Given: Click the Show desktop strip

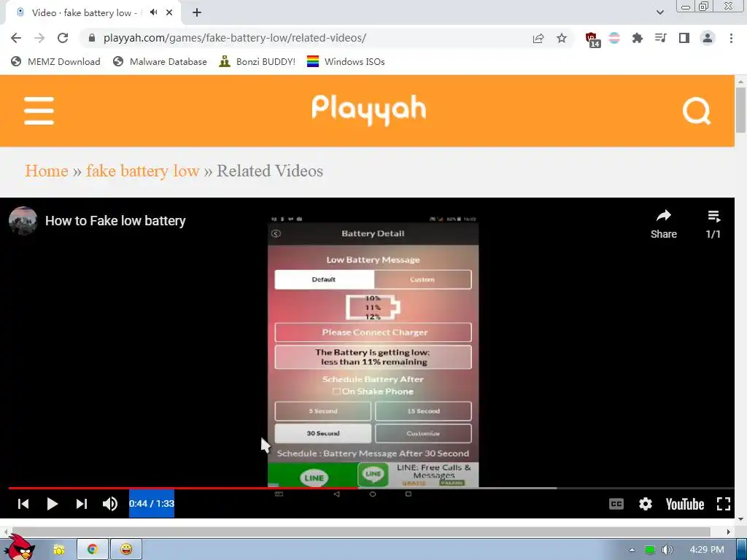Looking at the screenshot, I should coord(742,550).
